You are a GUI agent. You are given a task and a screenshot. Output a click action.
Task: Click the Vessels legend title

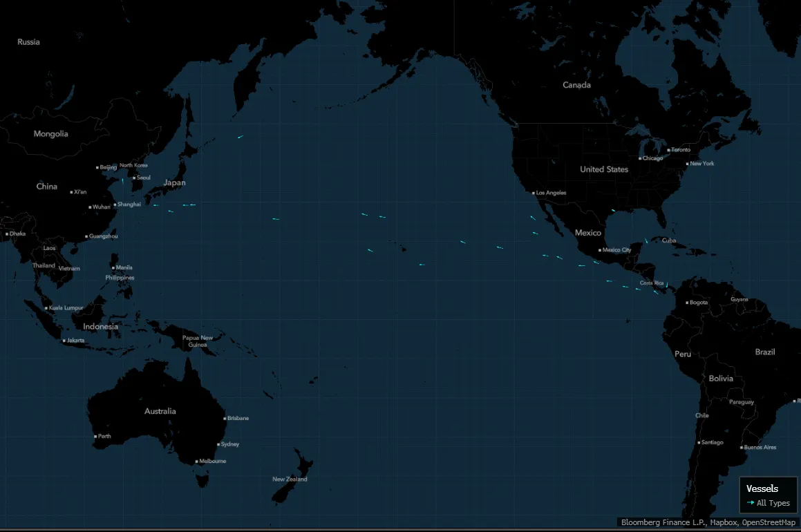click(x=762, y=488)
